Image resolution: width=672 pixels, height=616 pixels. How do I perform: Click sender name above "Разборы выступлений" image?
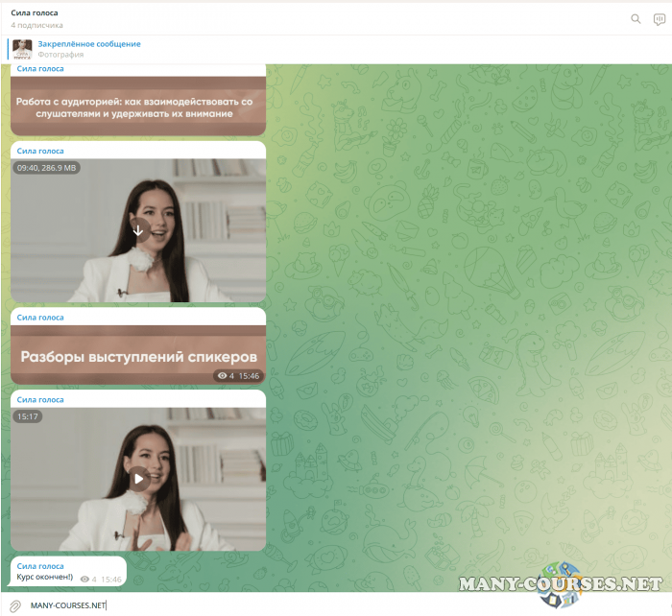(x=40, y=317)
